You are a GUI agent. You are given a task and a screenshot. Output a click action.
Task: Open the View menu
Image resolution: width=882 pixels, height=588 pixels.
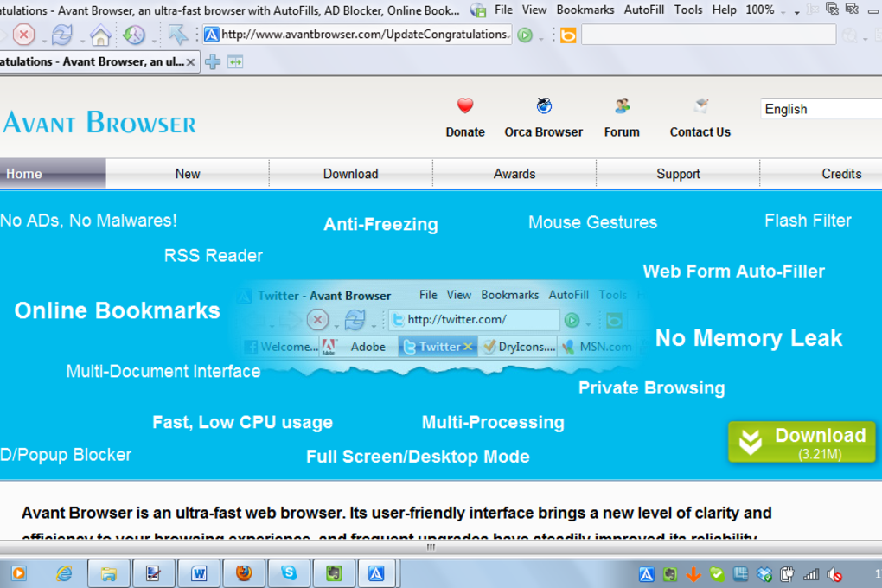(534, 10)
